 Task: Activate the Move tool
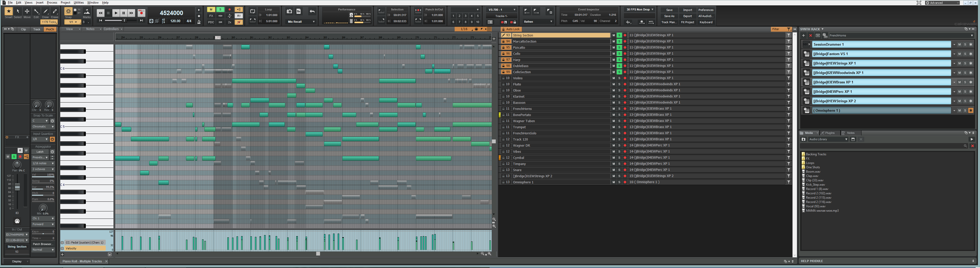click(27, 11)
